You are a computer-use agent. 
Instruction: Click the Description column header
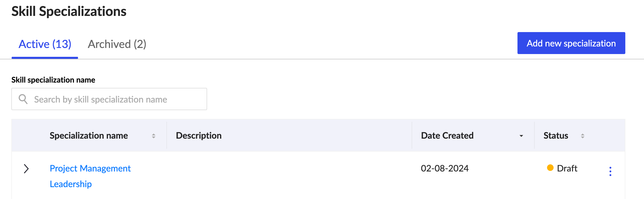tap(199, 136)
